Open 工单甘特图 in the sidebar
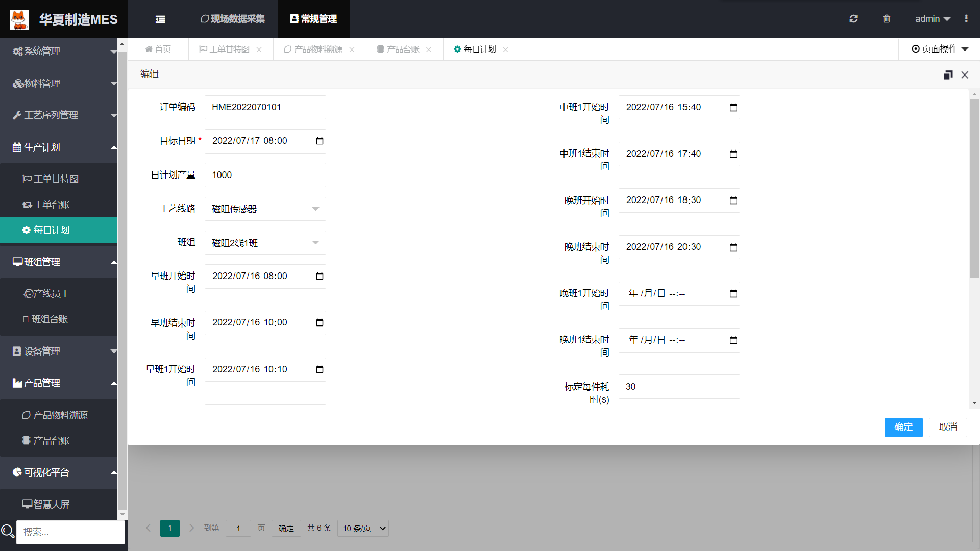Image resolution: width=980 pixels, height=551 pixels. tap(59, 179)
